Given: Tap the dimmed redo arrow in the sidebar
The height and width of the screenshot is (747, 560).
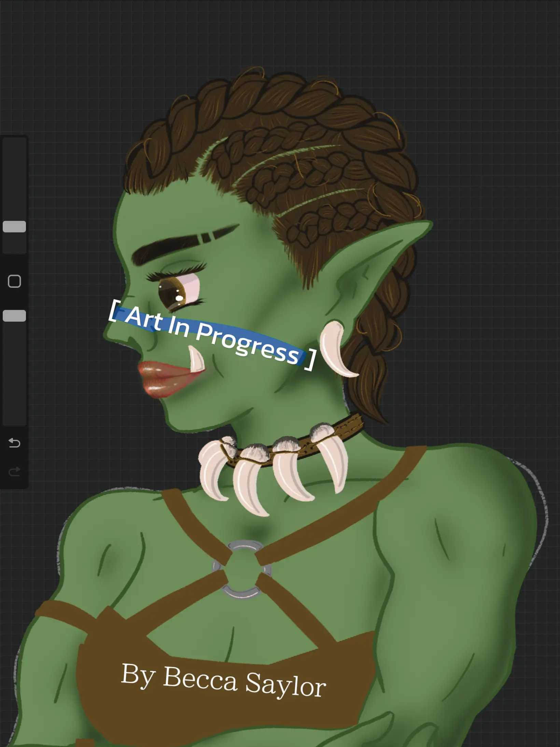Looking at the screenshot, I should coord(14,472).
